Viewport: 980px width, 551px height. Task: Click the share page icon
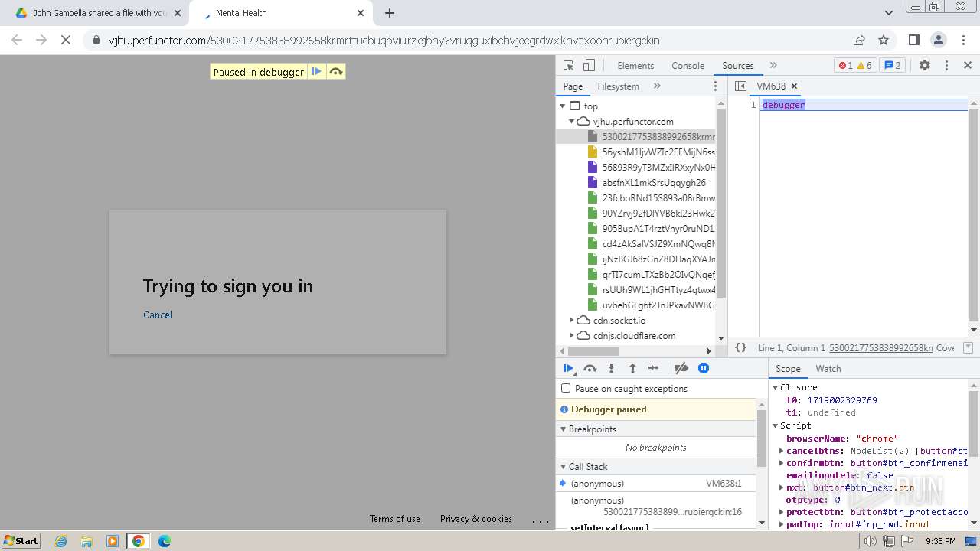[859, 40]
